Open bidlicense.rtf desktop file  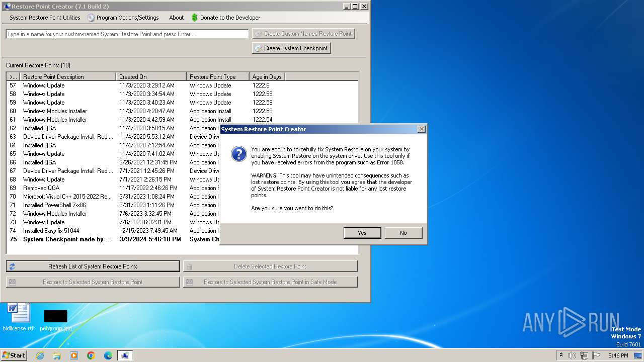tap(19, 317)
